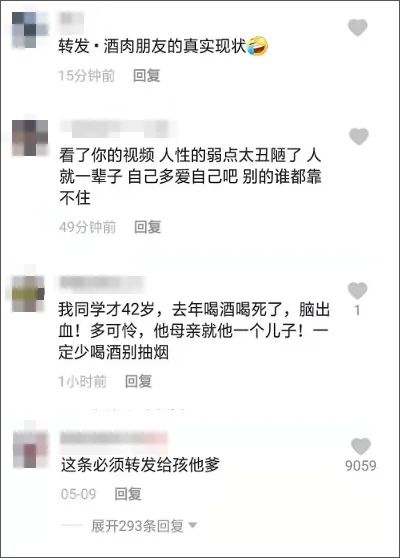Viewport: 400px width, 558px height.
Task: Click the dropdown arrow beside 293条回复
Action: [193, 525]
